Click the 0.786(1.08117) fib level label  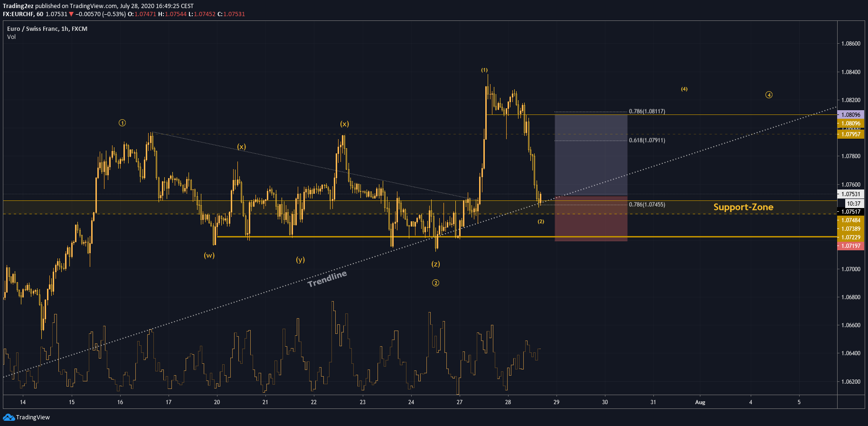(x=647, y=112)
